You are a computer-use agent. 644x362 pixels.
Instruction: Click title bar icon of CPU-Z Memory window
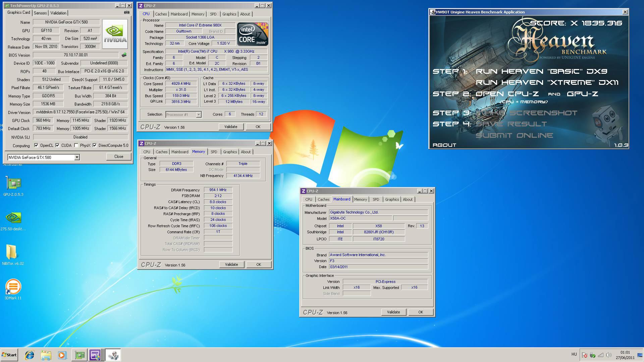click(142, 143)
